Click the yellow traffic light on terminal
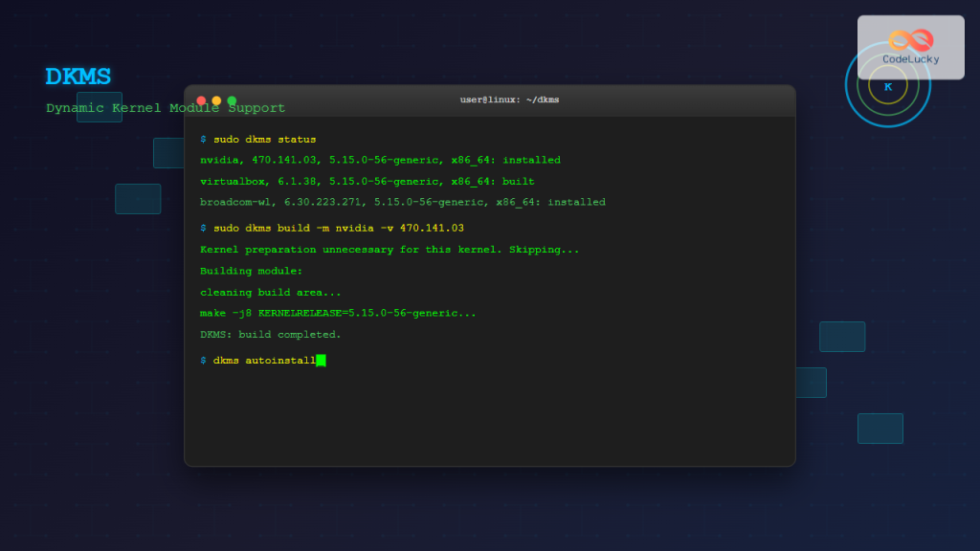Screen dimensions: 980x551 [x=214, y=99]
